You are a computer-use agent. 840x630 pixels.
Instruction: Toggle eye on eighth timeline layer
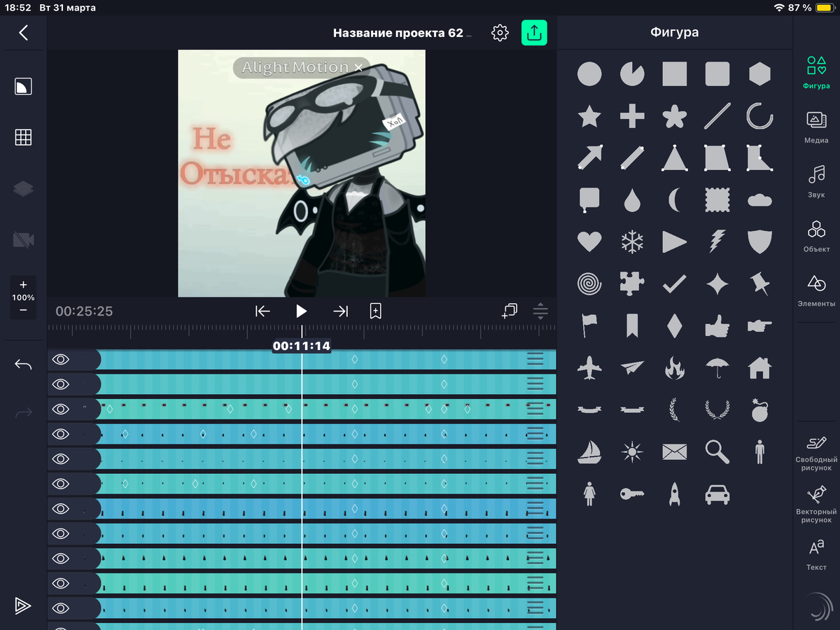(x=61, y=533)
